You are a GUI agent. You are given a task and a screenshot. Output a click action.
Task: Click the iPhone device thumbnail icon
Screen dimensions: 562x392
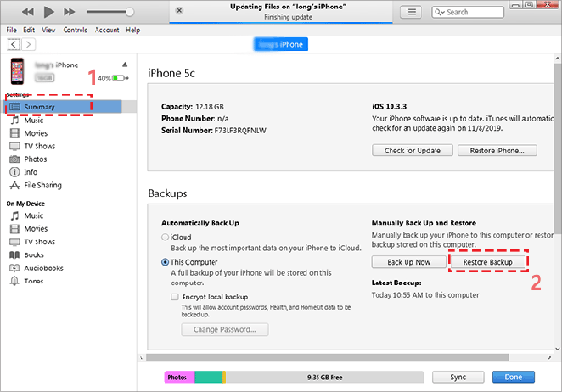tap(18, 71)
